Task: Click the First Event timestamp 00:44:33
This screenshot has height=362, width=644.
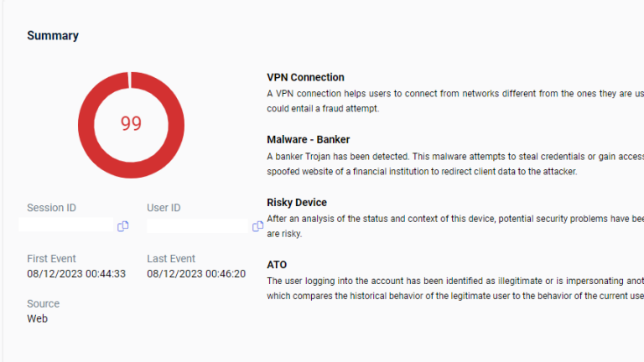Action: click(x=76, y=274)
